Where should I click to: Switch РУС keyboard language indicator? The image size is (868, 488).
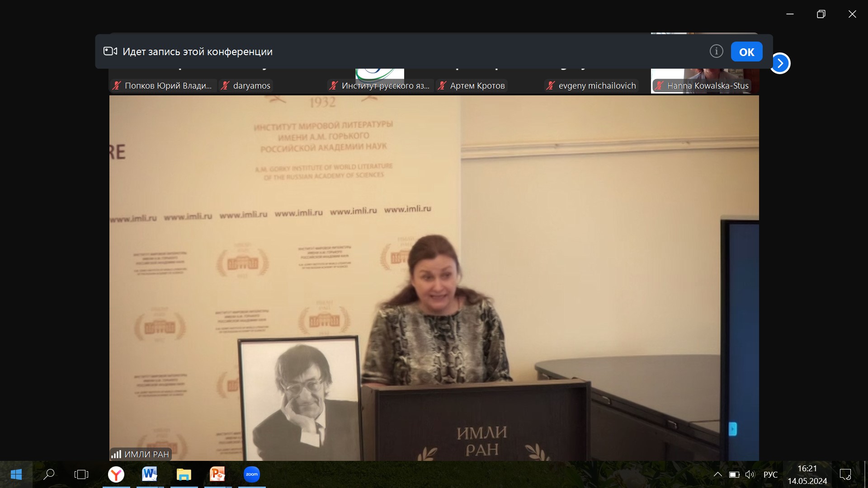click(770, 474)
